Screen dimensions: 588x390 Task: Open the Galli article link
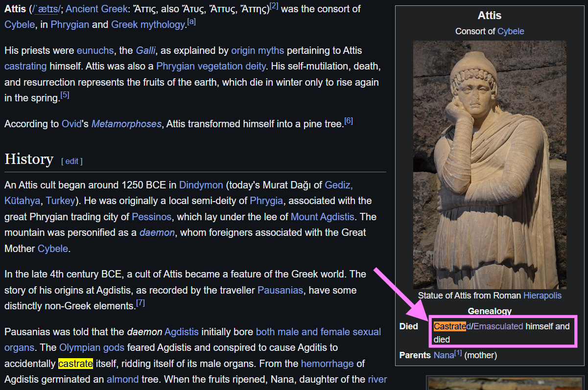[x=145, y=50]
